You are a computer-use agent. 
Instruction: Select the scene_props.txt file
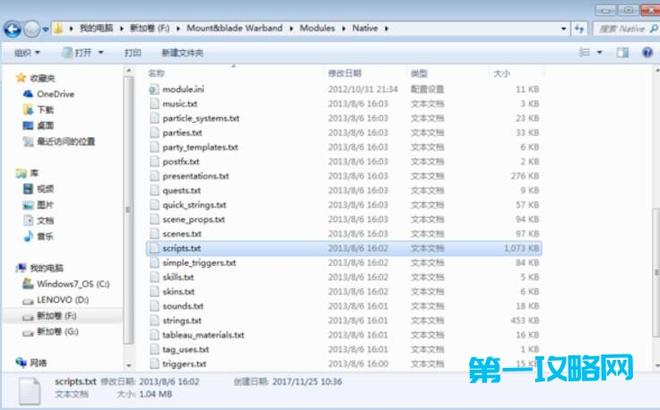click(x=194, y=219)
